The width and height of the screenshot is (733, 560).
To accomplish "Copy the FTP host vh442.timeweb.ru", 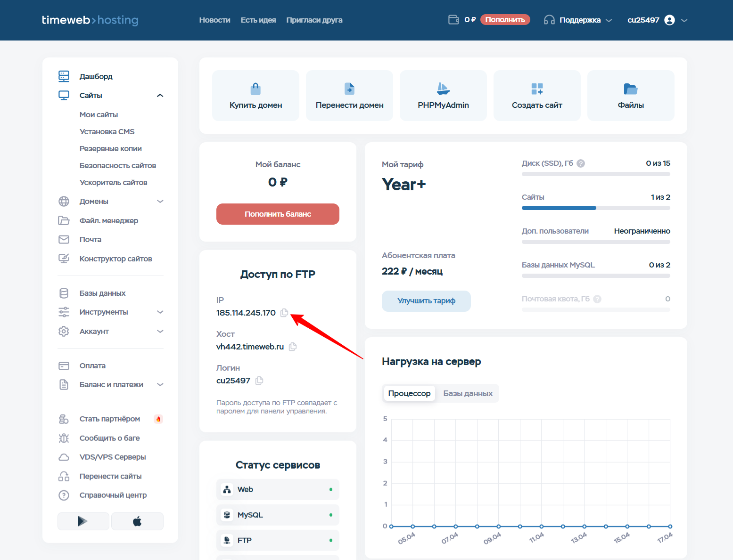I will pos(293,347).
